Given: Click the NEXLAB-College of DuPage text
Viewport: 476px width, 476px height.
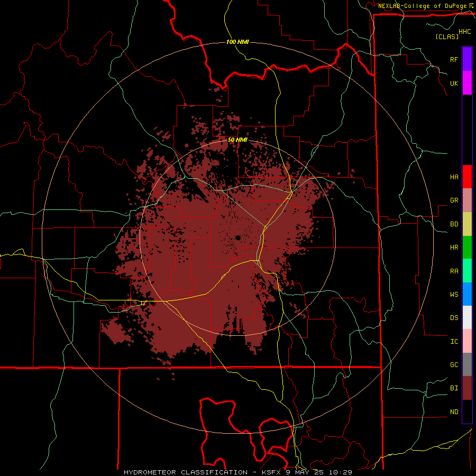Looking at the screenshot, I should (422, 6).
